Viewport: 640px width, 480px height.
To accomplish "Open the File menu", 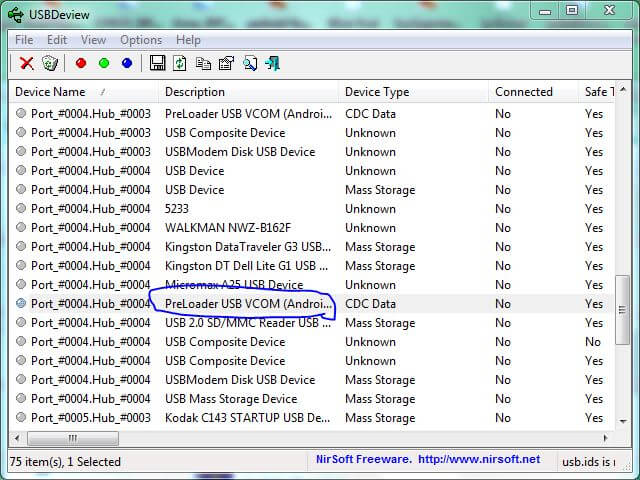I will [24, 40].
